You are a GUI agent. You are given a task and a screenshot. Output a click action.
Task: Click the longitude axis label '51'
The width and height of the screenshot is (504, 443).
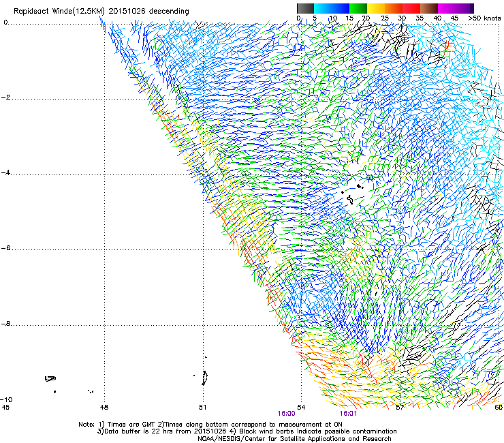point(202,408)
